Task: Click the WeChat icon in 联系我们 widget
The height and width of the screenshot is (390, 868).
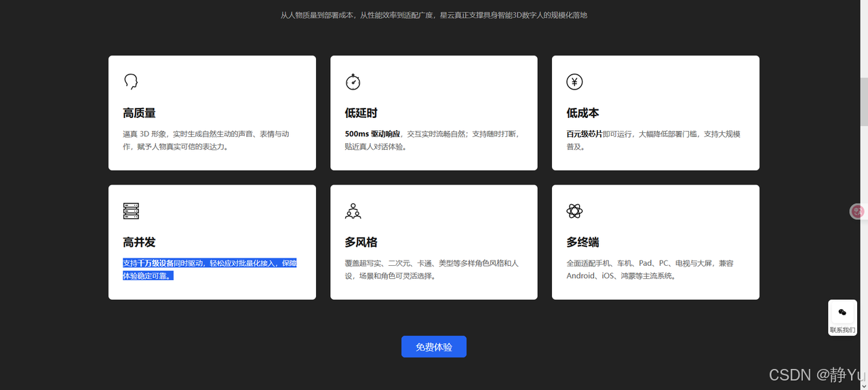Action: (x=842, y=312)
